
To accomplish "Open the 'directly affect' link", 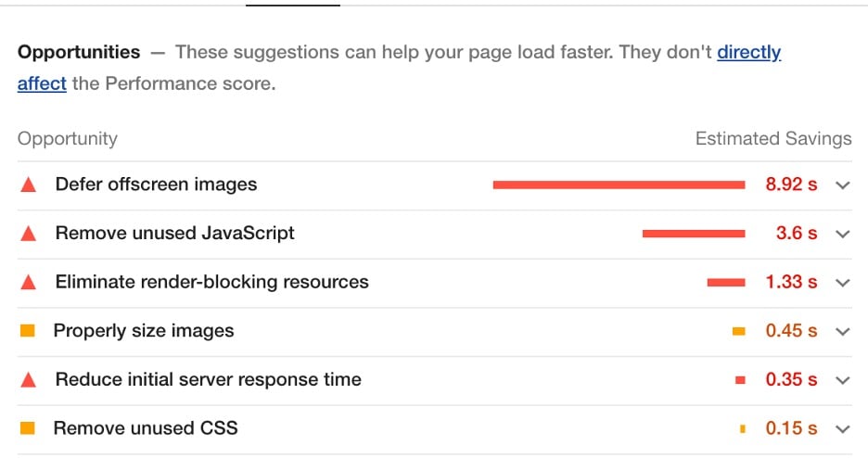I will [749, 52].
